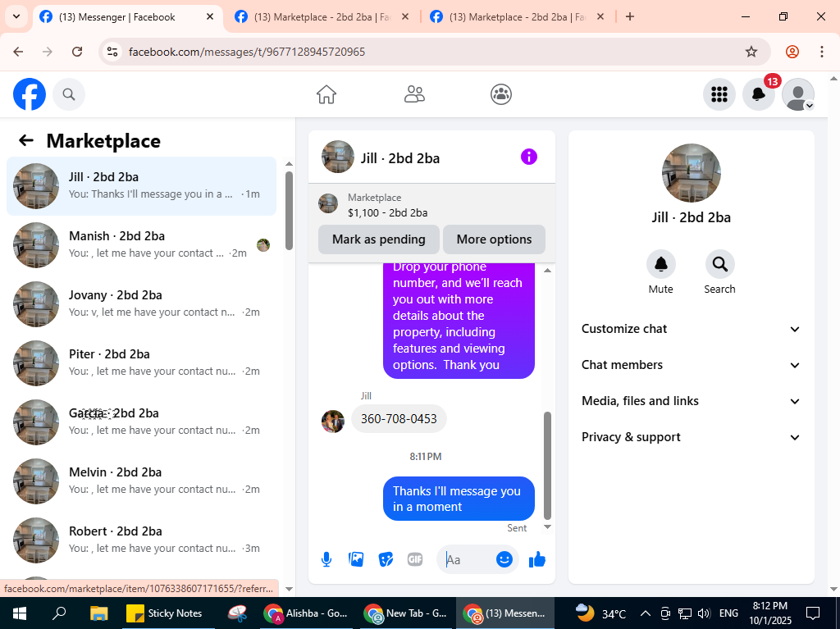Open Jill 2bd 2ba conversation in list
This screenshot has width=840, height=629.
141,186
